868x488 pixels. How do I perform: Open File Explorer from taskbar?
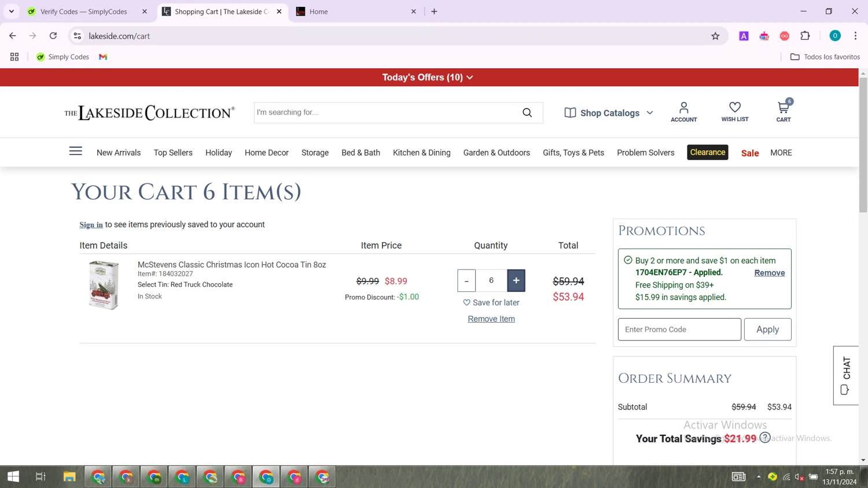point(69,476)
